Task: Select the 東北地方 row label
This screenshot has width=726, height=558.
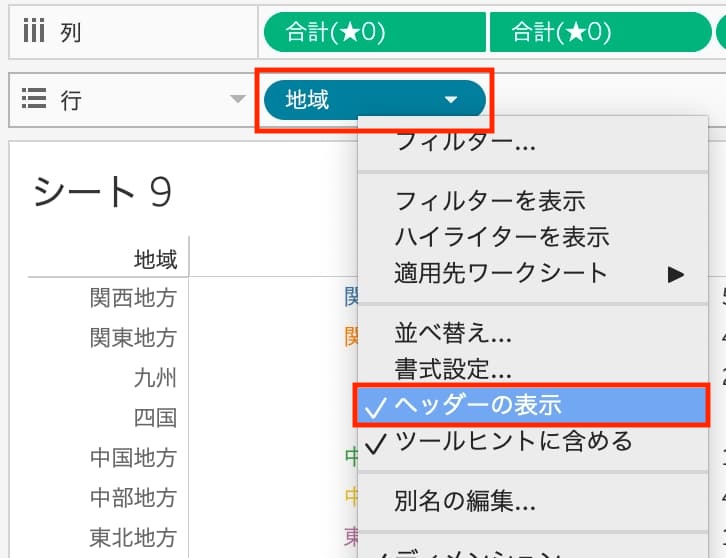Action: (x=133, y=537)
